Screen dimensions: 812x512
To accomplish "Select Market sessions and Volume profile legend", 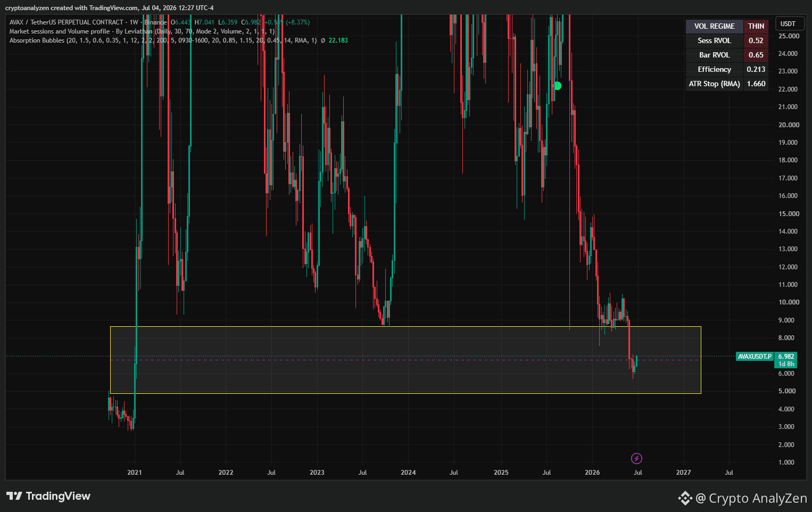I will pyautogui.click(x=142, y=31).
